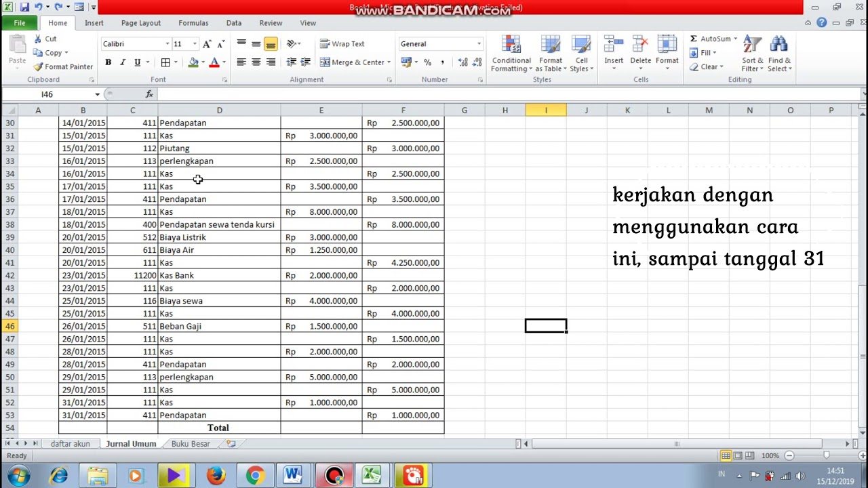
Task: Open the Buku Besar sheet
Action: (x=191, y=444)
